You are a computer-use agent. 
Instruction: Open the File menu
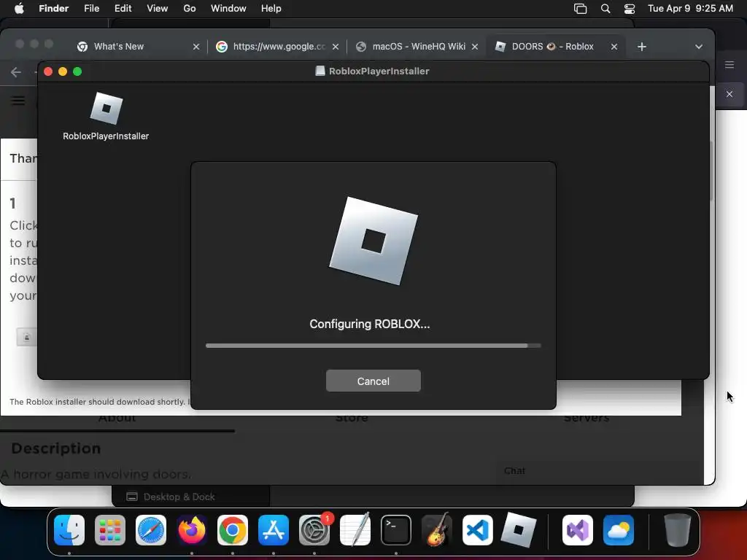[91, 8]
